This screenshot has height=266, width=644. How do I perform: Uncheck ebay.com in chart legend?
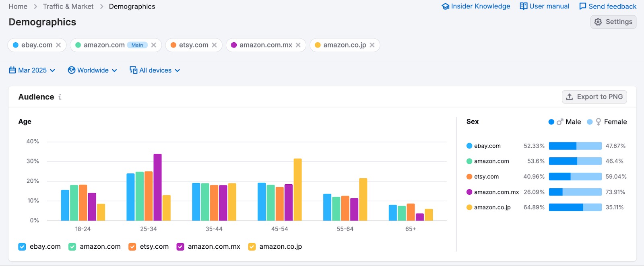(x=22, y=247)
